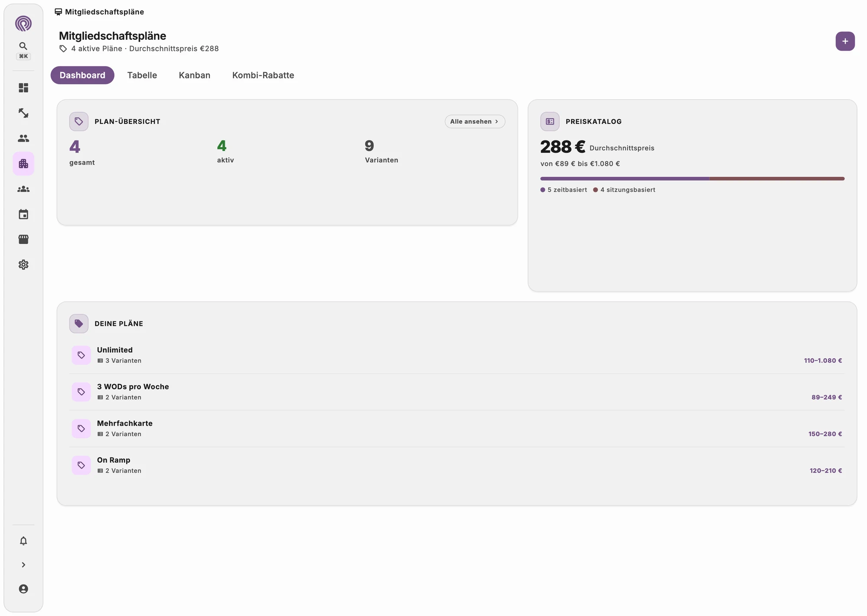Click the app logo in the sidebar

coord(23,23)
